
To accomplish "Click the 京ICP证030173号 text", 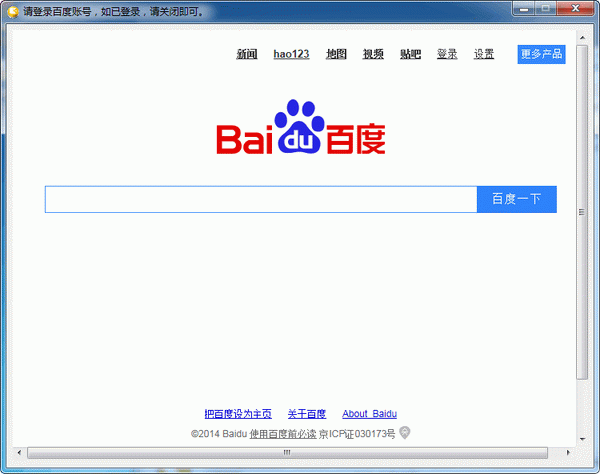I will (x=357, y=434).
